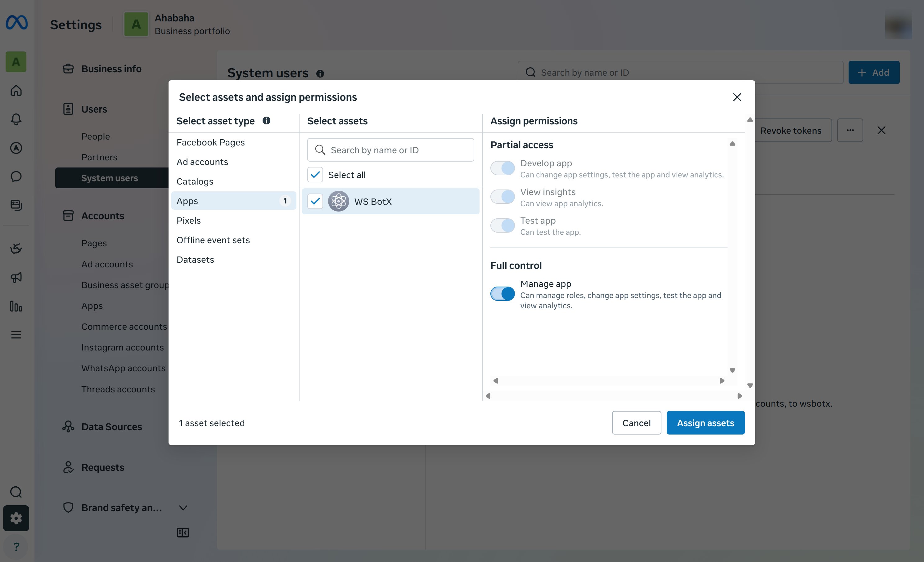Select Offline event sets asset type
The image size is (924, 562).
click(x=234, y=240)
